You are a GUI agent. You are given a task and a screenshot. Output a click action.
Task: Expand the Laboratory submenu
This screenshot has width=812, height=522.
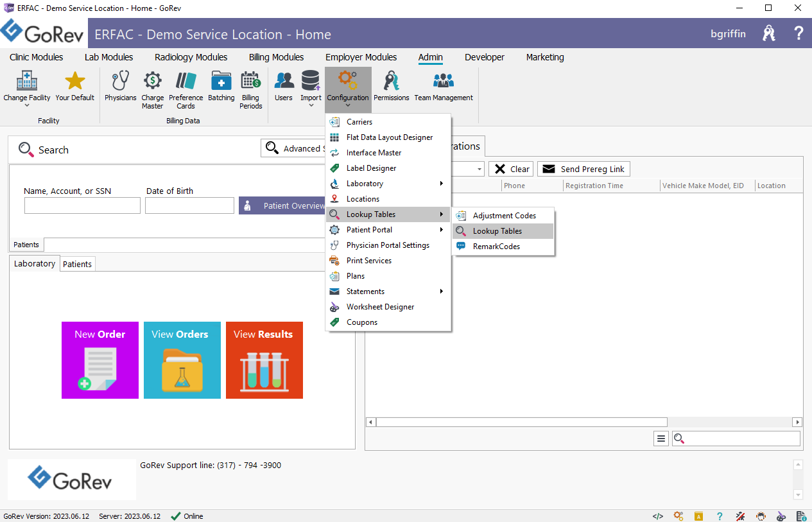(x=388, y=184)
